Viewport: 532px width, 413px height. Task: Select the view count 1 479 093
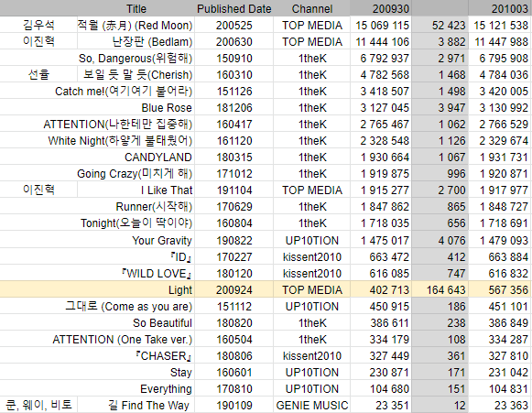pyautogui.click(x=504, y=240)
